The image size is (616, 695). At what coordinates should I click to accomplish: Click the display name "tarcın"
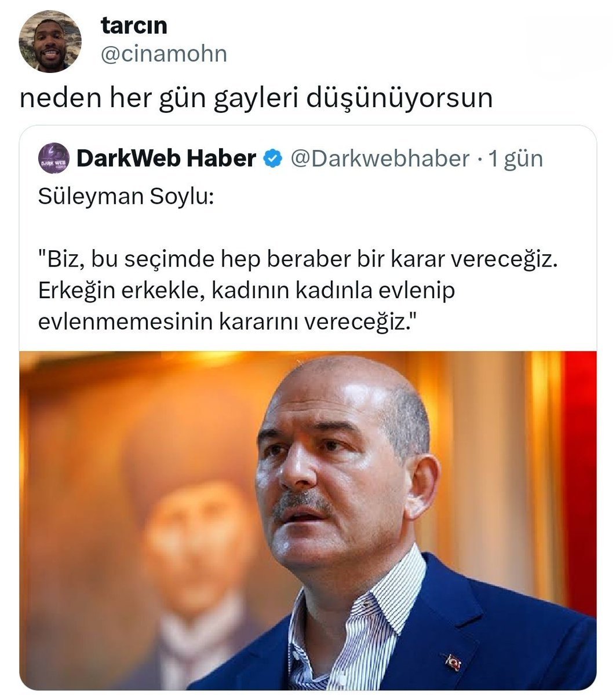(x=134, y=25)
